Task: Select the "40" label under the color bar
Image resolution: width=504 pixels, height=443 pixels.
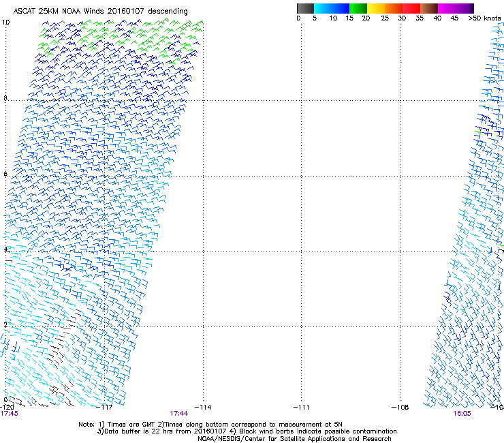Action: [437, 18]
